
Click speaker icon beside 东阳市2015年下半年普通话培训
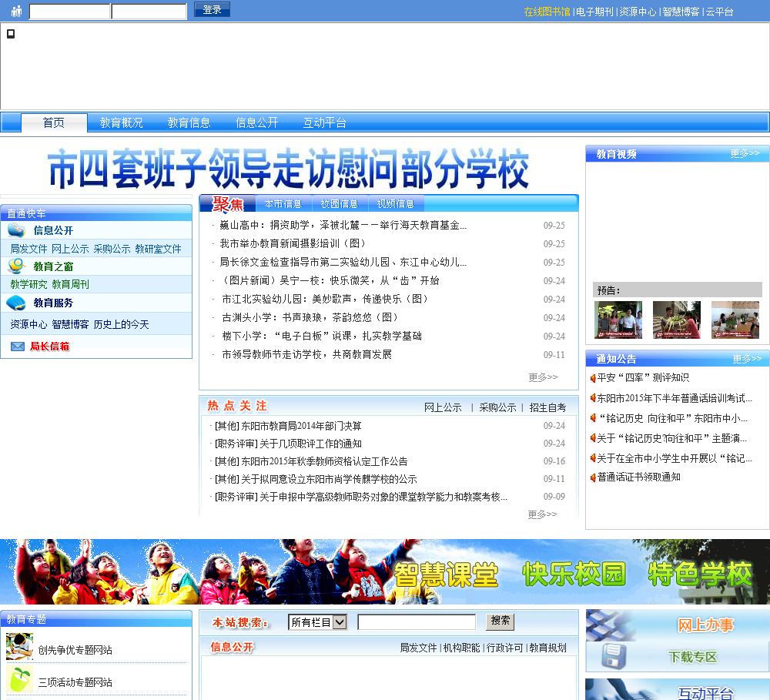593,398
